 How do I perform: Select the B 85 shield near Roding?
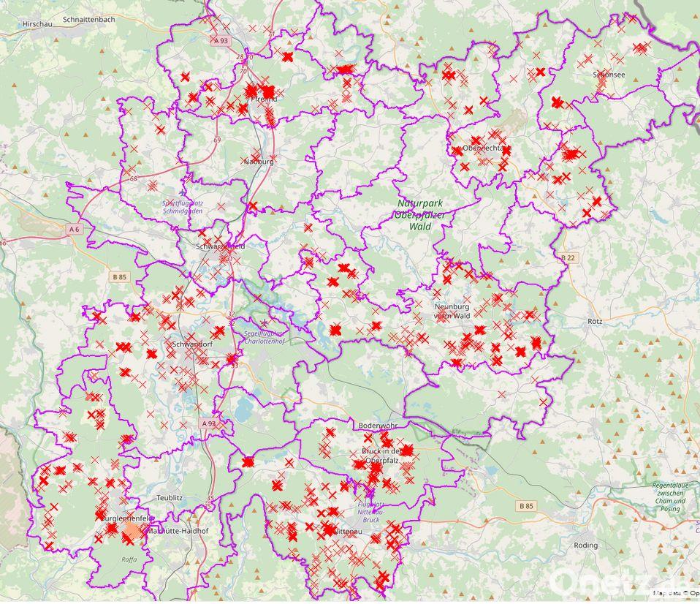526,506
